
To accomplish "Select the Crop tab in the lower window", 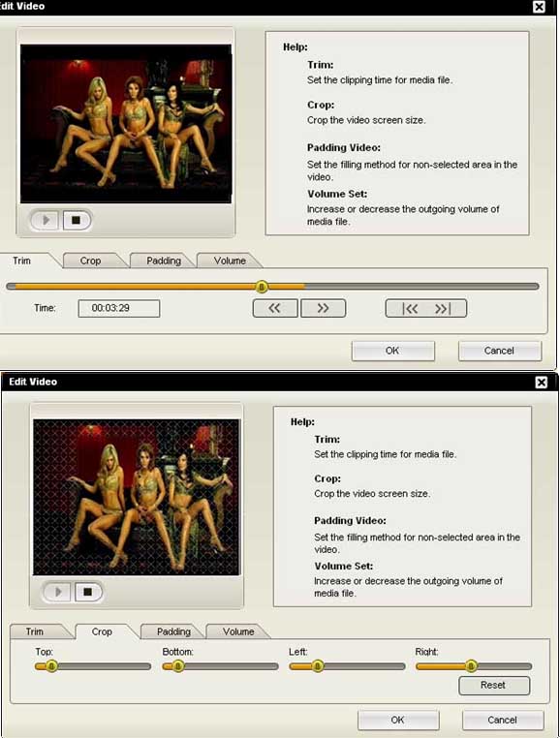I will [102, 631].
